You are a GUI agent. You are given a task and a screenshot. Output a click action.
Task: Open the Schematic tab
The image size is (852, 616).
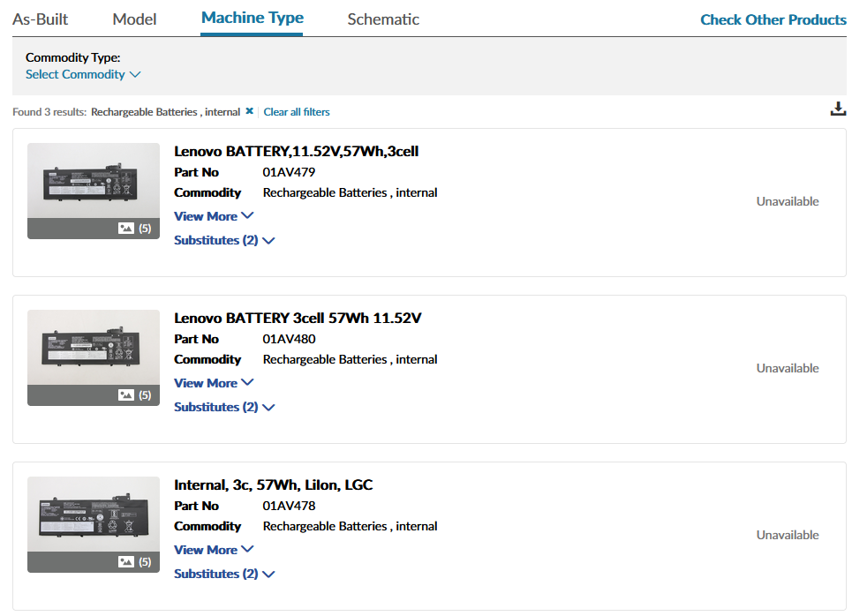pyautogui.click(x=383, y=19)
